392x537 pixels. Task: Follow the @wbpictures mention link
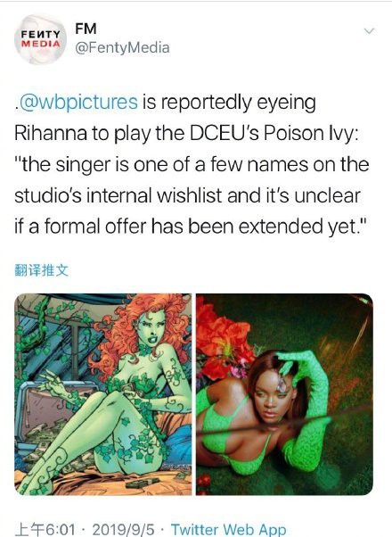pos(78,102)
